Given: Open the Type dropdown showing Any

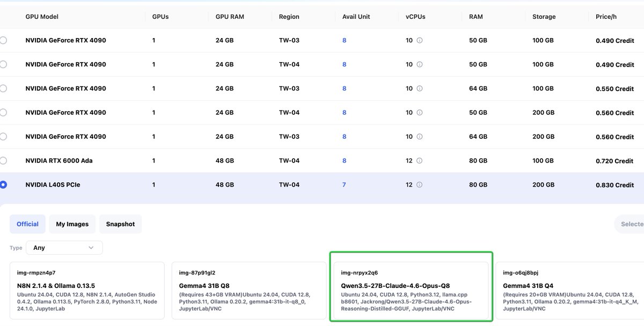Looking at the screenshot, I should click(64, 248).
